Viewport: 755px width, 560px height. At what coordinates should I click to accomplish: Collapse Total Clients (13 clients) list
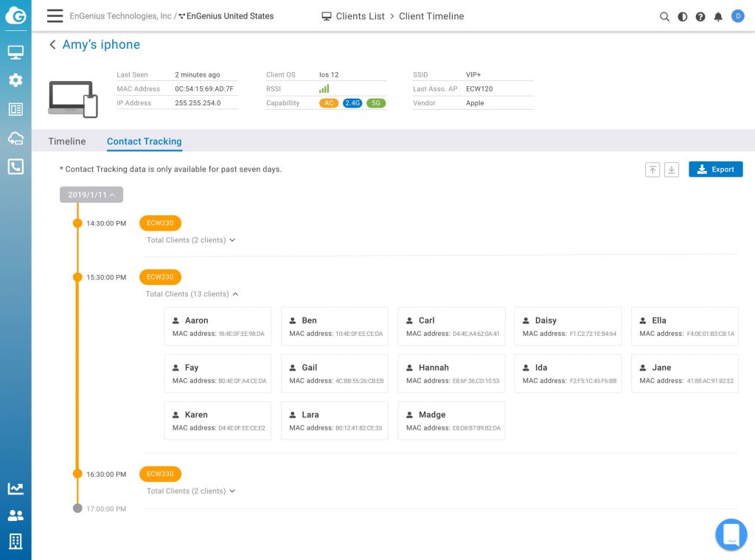click(192, 294)
